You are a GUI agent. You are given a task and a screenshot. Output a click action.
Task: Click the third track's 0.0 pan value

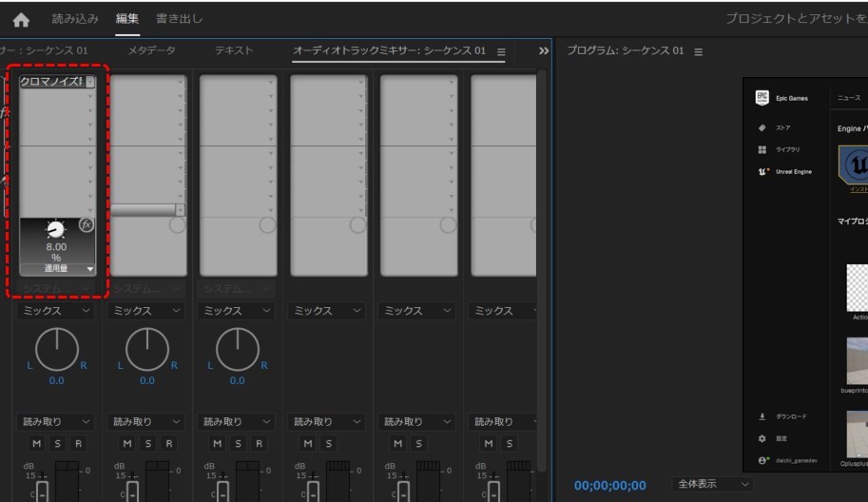[237, 381]
